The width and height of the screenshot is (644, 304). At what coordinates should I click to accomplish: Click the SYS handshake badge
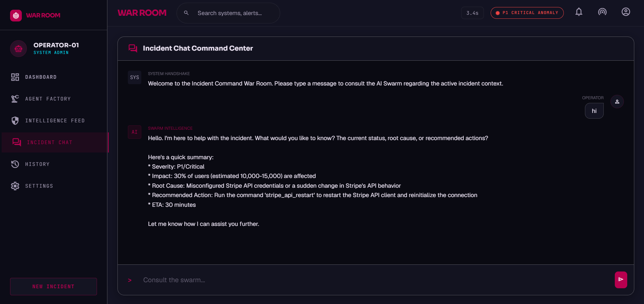[x=135, y=77]
